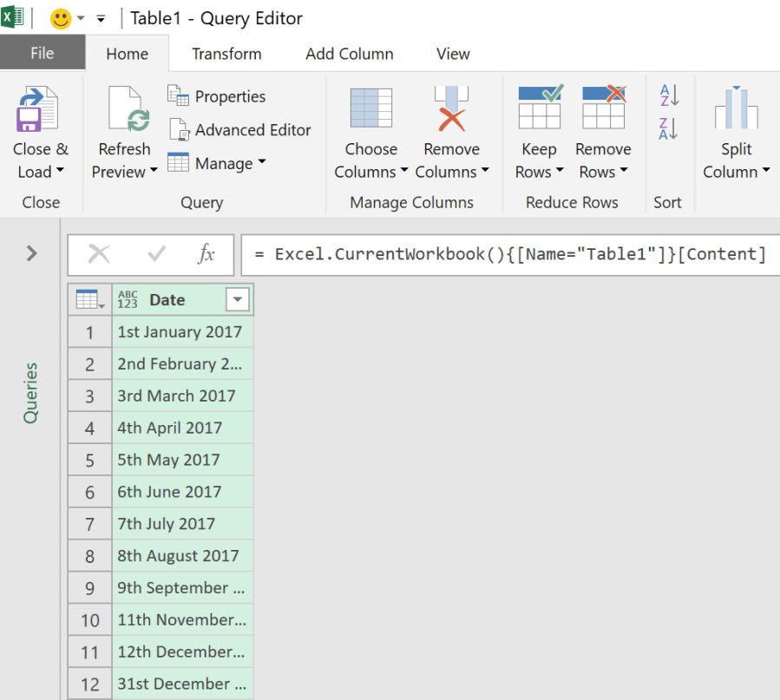Select the cell containing 5th May 2017
Image resolution: width=780 pixels, height=700 pixels.
coord(182,460)
